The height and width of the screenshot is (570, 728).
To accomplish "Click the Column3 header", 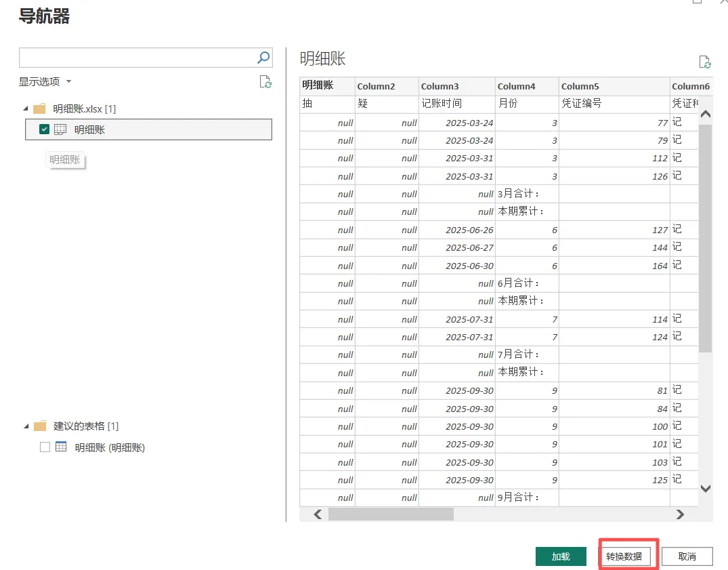I will [457, 86].
